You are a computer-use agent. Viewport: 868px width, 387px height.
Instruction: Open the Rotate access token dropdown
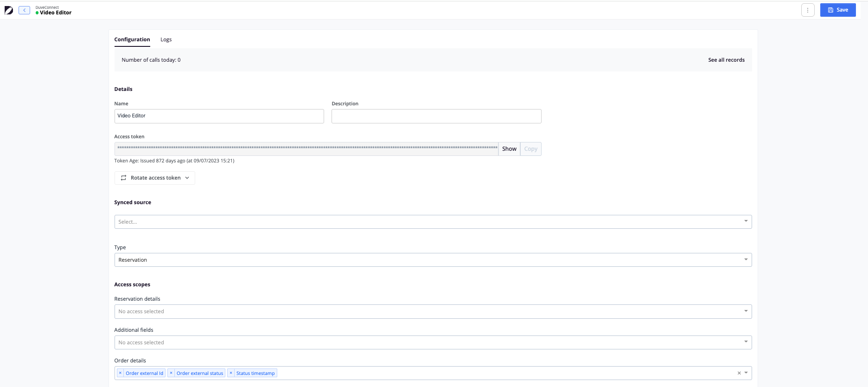point(155,178)
